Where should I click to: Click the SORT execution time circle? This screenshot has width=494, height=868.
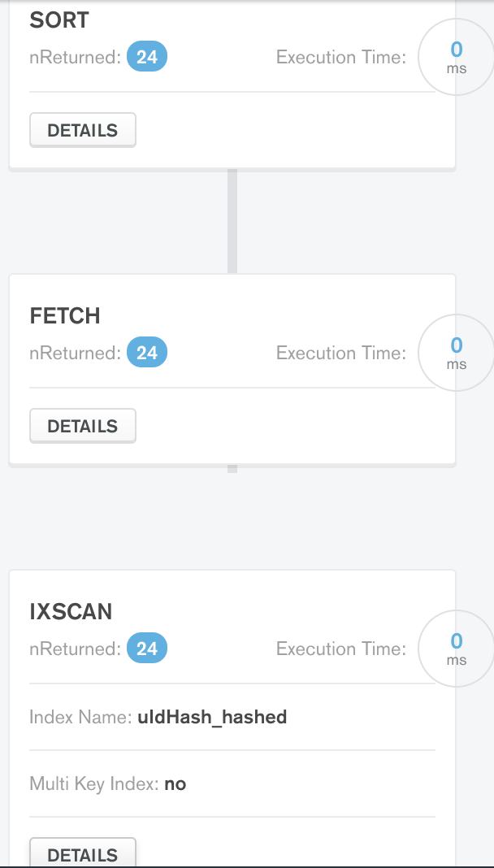(456, 58)
